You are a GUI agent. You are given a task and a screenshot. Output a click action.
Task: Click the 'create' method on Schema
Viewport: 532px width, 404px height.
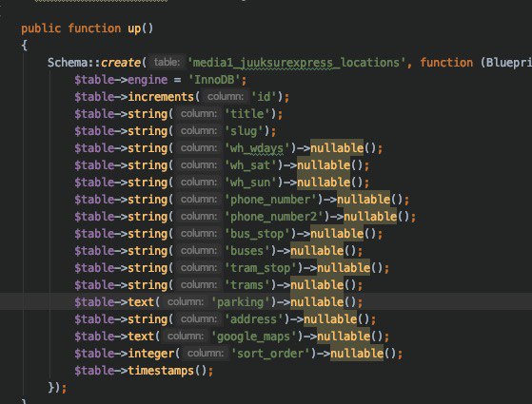tap(121, 63)
